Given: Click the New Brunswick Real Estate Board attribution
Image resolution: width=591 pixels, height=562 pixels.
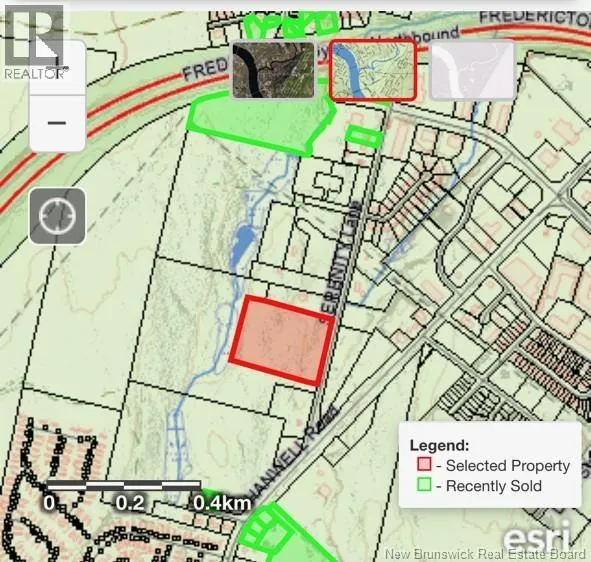Looking at the screenshot, I should pos(486,554).
